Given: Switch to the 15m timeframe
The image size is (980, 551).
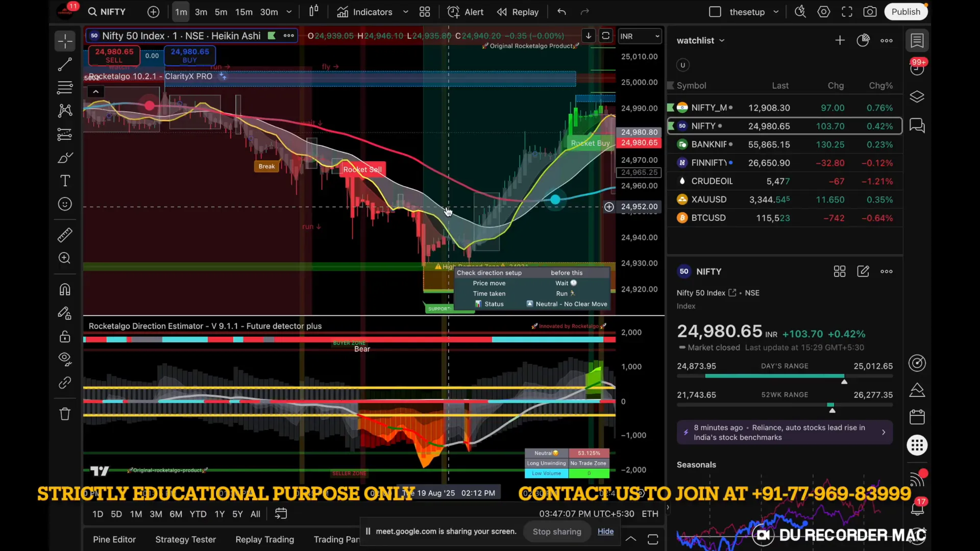Looking at the screenshot, I should [x=243, y=12].
